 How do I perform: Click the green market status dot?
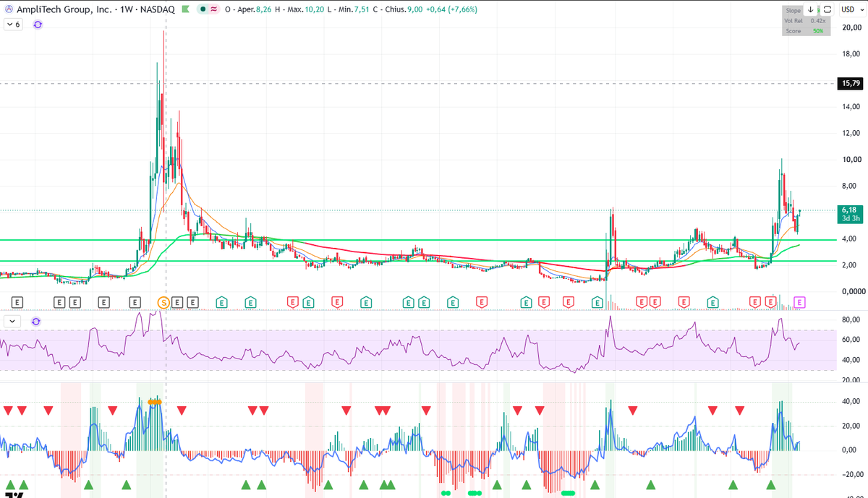pyautogui.click(x=203, y=9)
